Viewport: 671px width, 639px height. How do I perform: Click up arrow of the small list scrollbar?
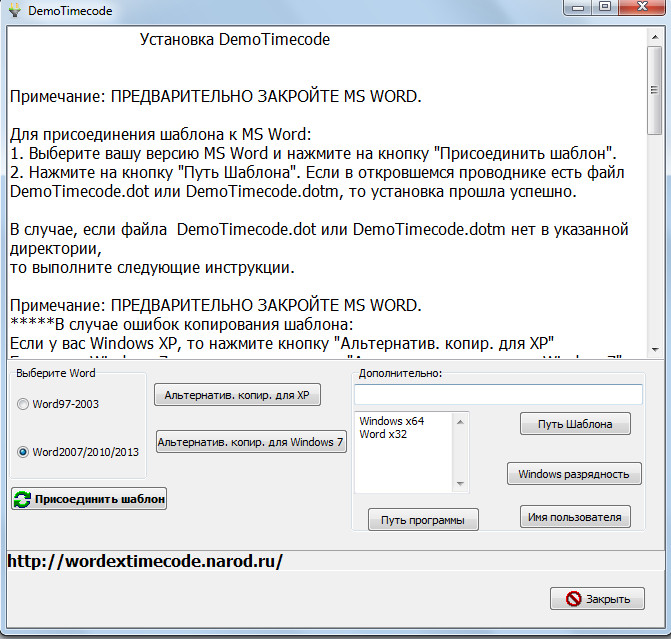[460, 422]
